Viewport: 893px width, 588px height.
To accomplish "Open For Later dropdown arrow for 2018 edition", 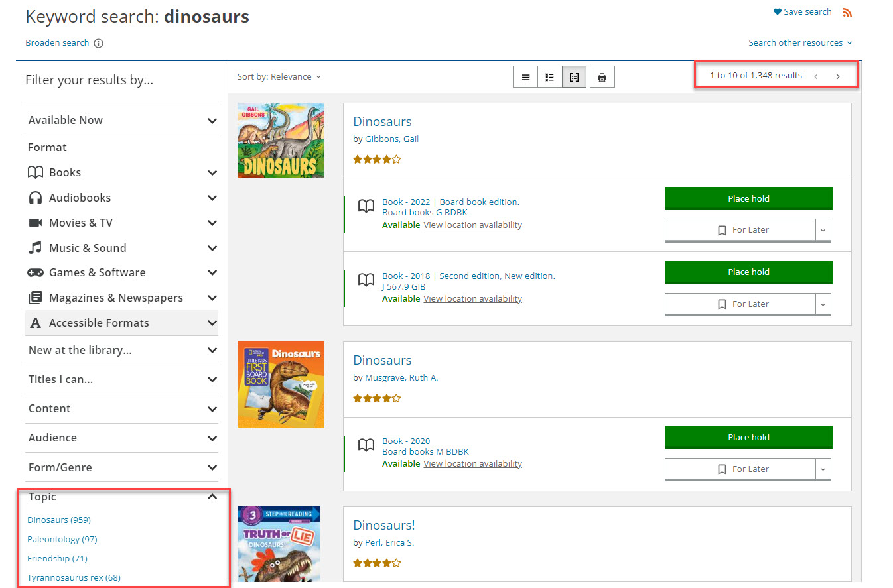I will [823, 304].
